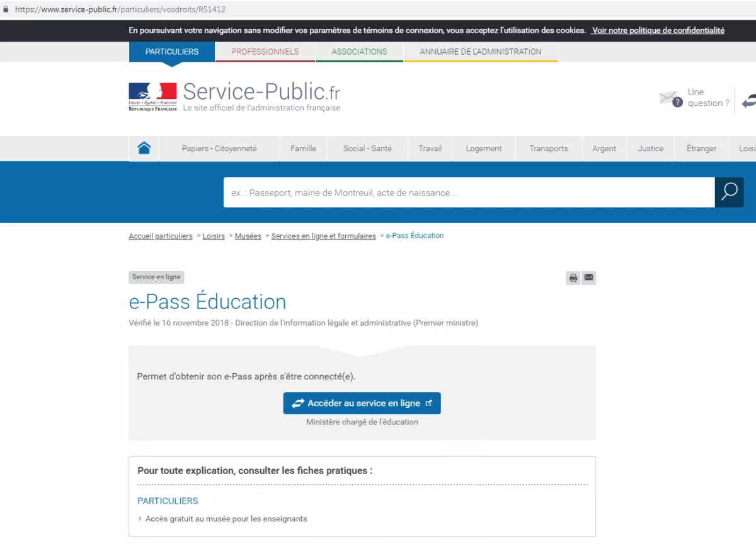Open Services en ligne et formulaires breadcrumb
Screen dimensions: 756x551
point(323,236)
